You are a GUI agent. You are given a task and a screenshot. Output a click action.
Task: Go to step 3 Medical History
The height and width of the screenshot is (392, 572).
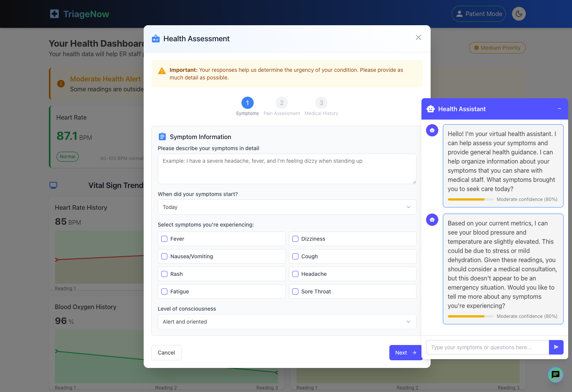pyautogui.click(x=321, y=103)
